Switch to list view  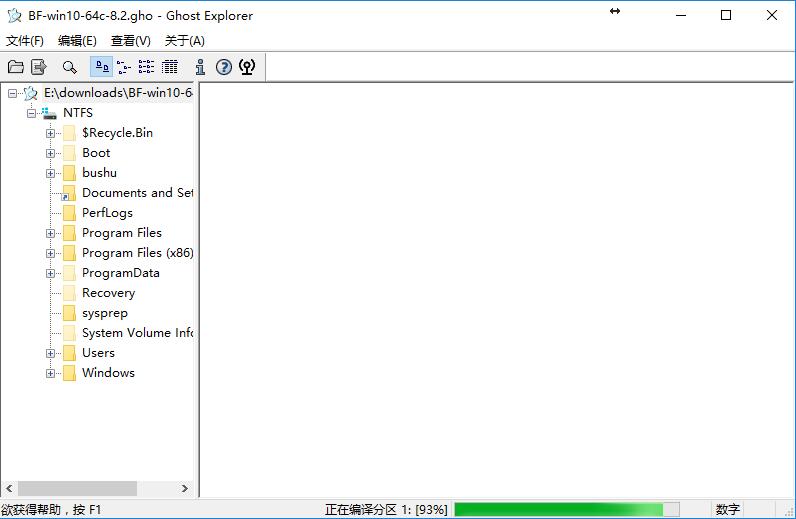(x=146, y=67)
